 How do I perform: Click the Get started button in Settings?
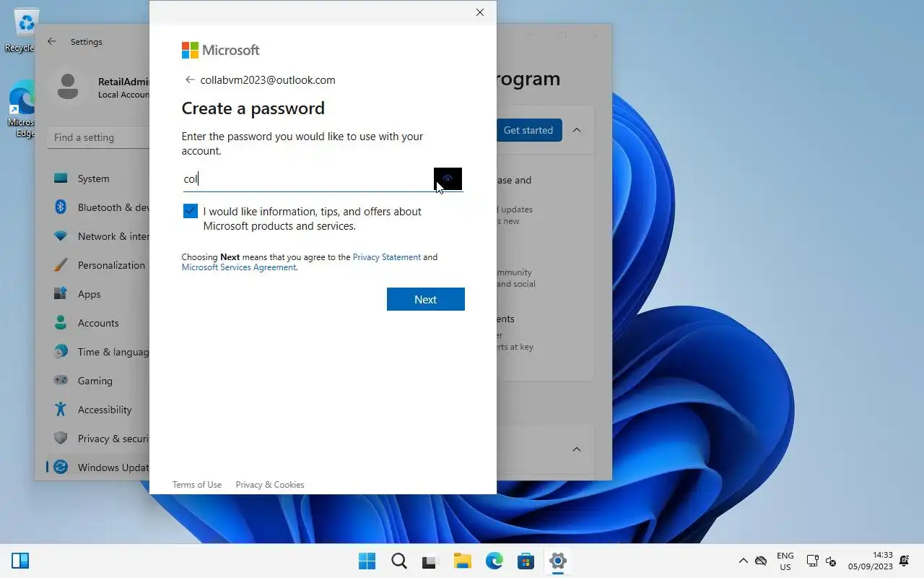(528, 130)
